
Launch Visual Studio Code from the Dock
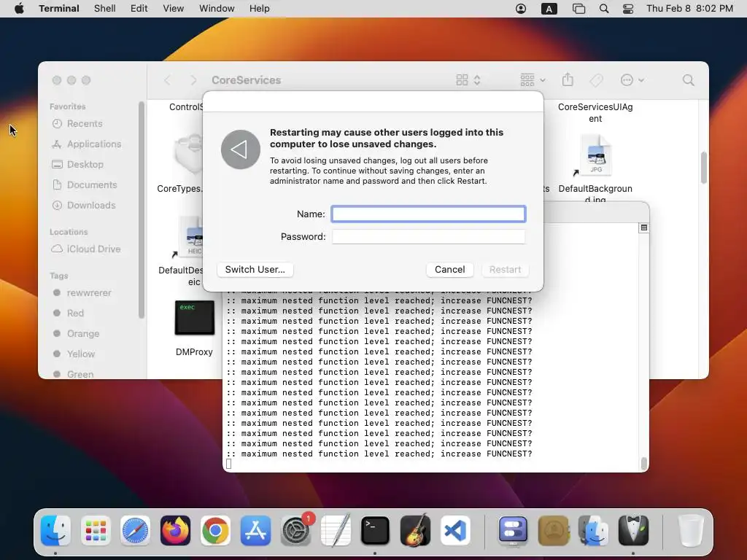coord(455,531)
